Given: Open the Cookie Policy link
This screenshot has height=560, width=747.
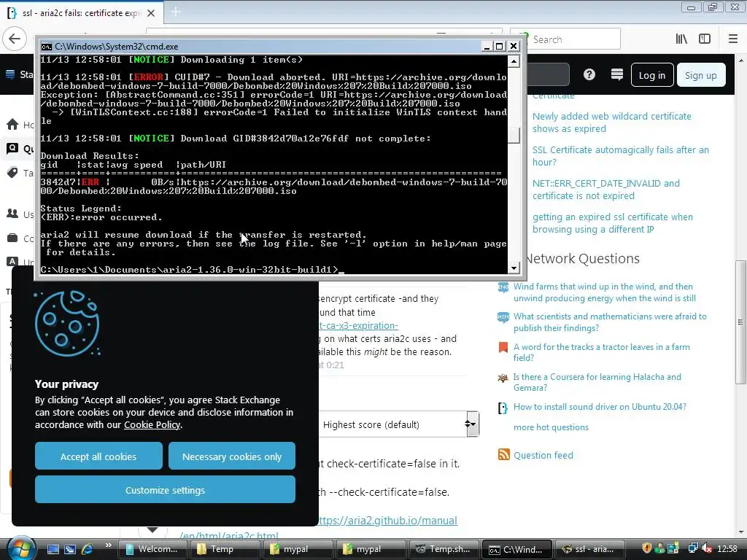Looking at the screenshot, I should (152, 425).
